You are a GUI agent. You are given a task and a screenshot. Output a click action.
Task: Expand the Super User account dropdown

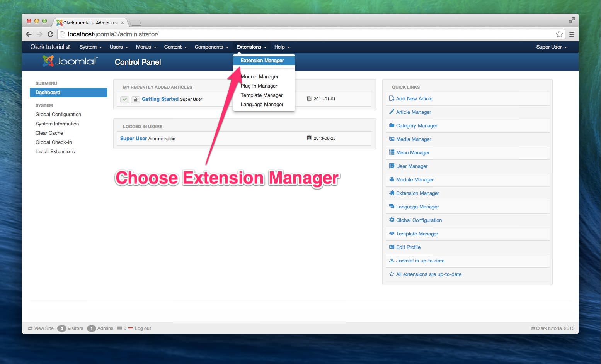[x=551, y=47]
